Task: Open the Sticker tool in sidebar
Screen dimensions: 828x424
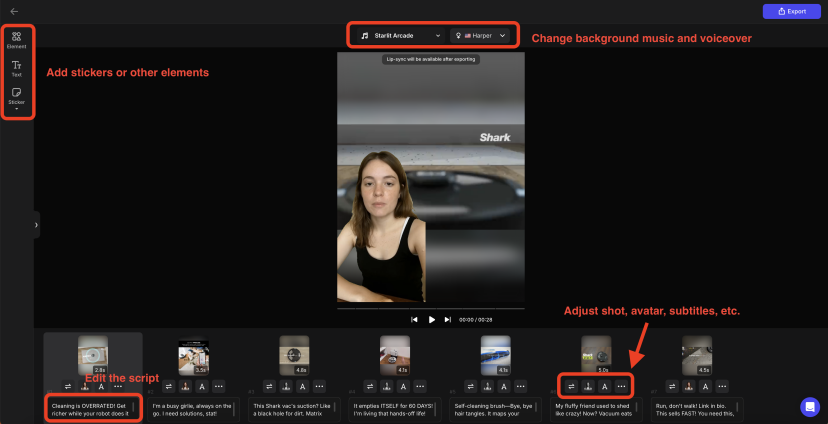Action: pyautogui.click(x=16, y=98)
